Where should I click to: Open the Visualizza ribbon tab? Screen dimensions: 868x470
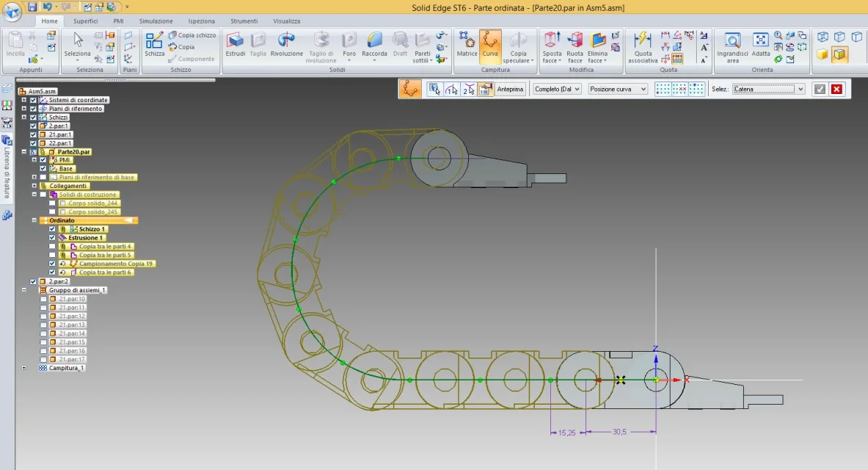(287, 21)
